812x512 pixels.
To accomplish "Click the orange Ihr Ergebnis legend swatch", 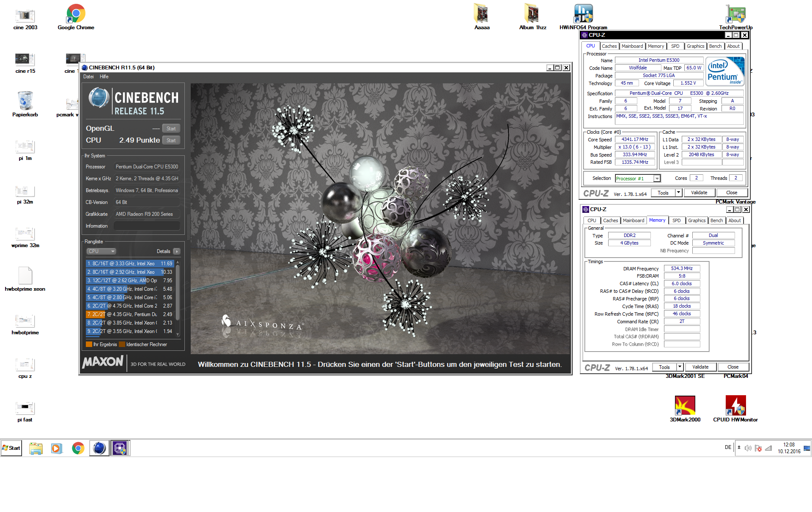I will [89, 344].
